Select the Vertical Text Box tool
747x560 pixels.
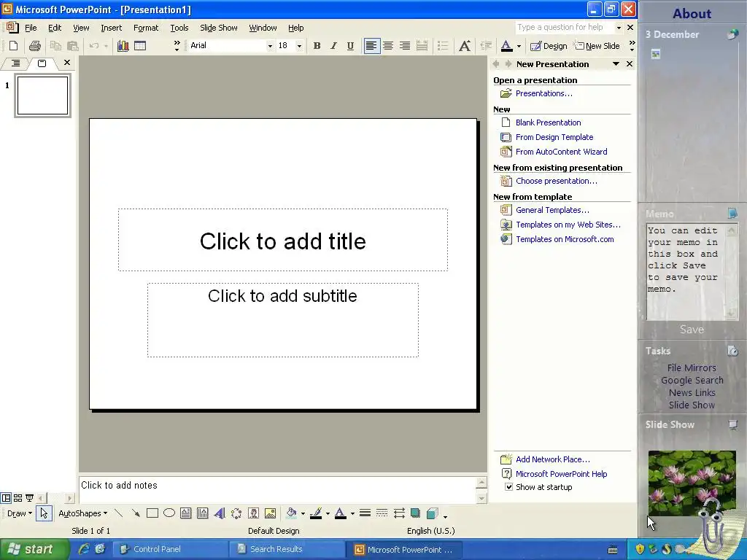(203, 513)
